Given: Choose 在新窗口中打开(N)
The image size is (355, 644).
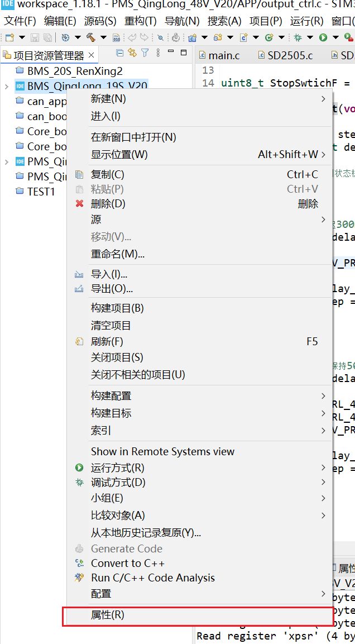Looking at the screenshot, I should click(x=199, y=137).
